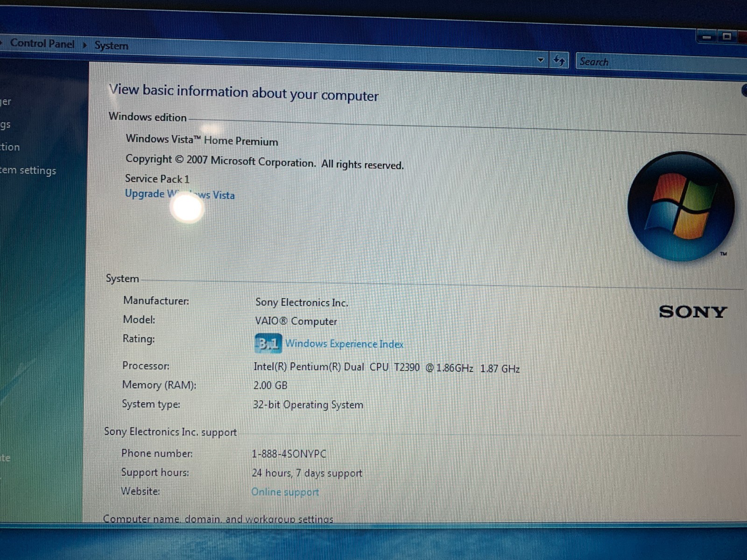
Task: Click the window minimize button
Action: 708,36
